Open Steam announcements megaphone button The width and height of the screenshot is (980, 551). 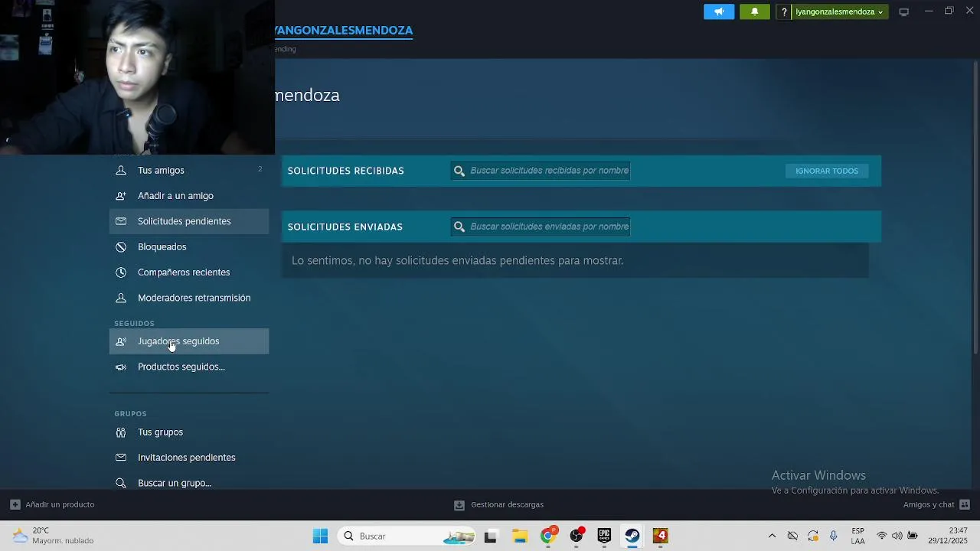(x=719, y=11)
